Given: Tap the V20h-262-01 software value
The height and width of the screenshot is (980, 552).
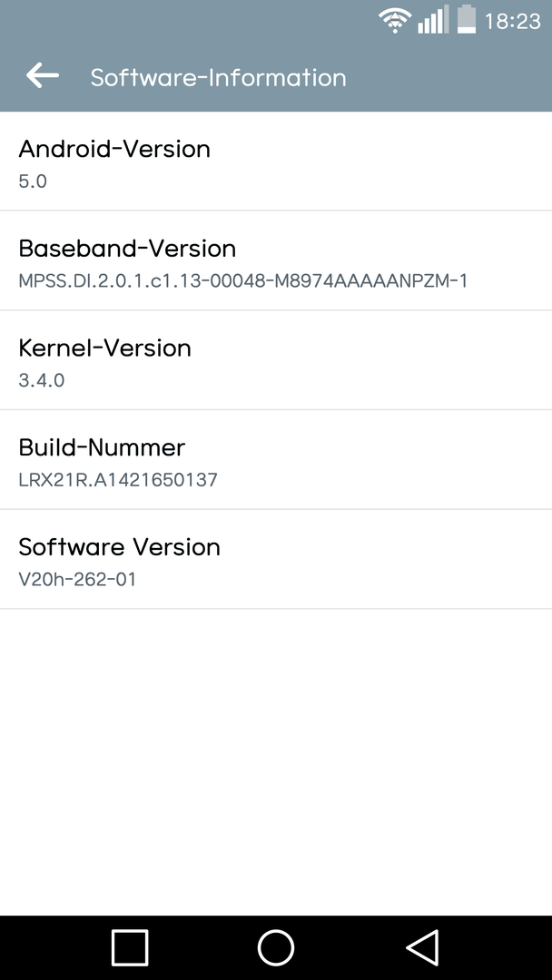Looking at the screenshot, I should tap(77, 579).
